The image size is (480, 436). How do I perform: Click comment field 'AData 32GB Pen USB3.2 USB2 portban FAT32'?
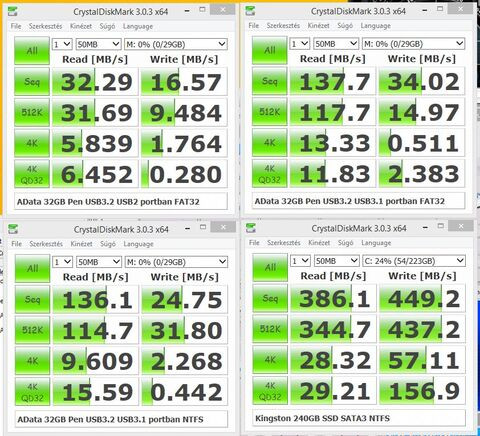[121, 202]
